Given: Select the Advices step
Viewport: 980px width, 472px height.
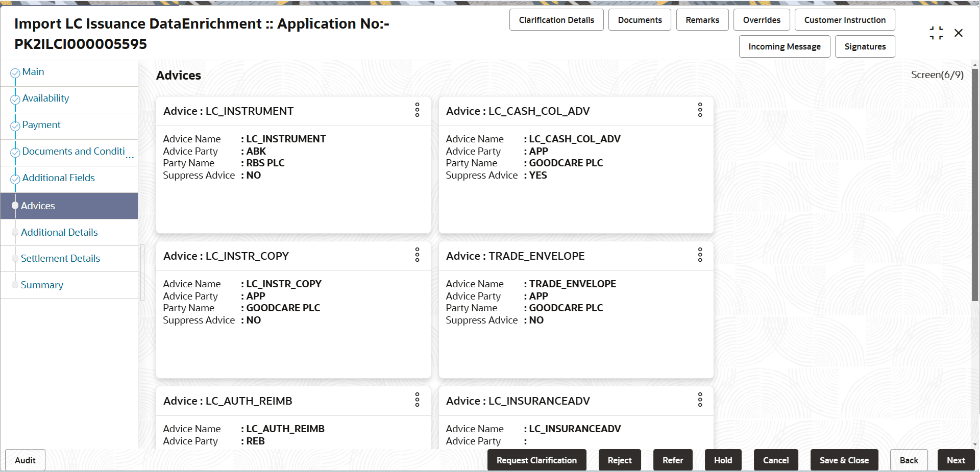Looking at the screenshot, I should pos(69,206).
